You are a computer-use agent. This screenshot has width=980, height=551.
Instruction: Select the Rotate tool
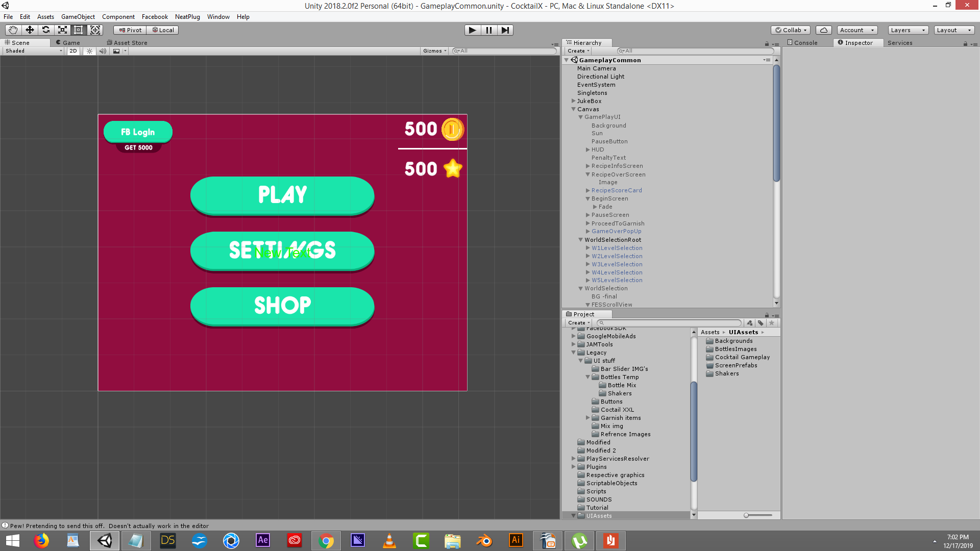[46, 30]
